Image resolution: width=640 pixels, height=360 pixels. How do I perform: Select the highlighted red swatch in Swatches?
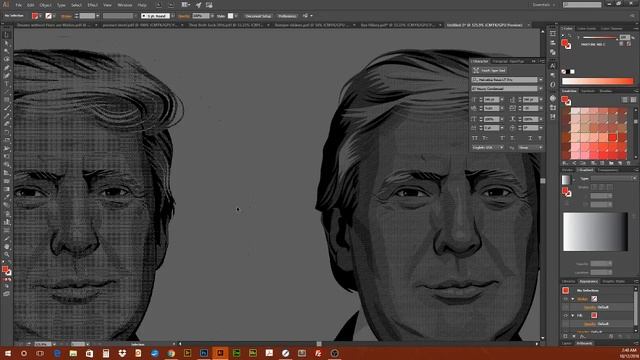612,138
